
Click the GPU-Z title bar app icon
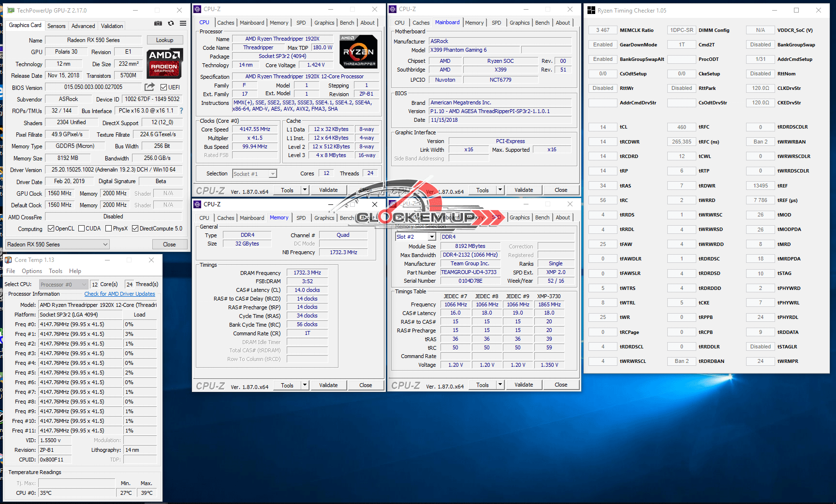click(x=11, y=10)
